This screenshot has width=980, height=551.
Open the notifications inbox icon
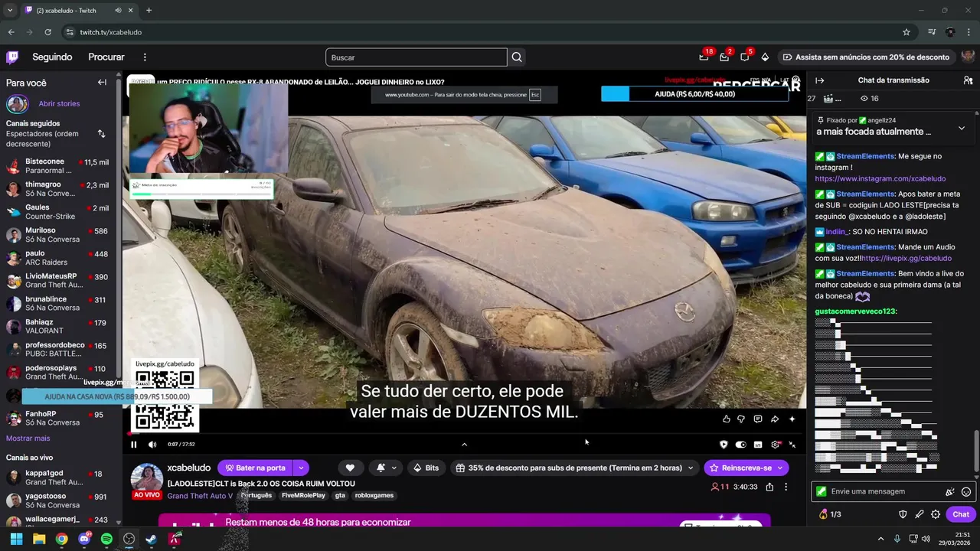click(x=724, y=57)
